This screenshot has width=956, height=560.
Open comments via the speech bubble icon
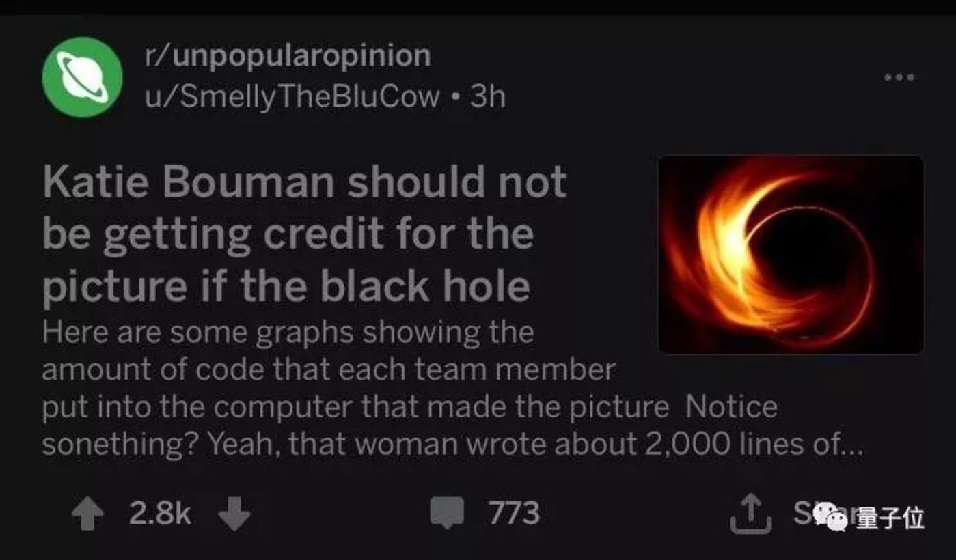coord(447,513)
